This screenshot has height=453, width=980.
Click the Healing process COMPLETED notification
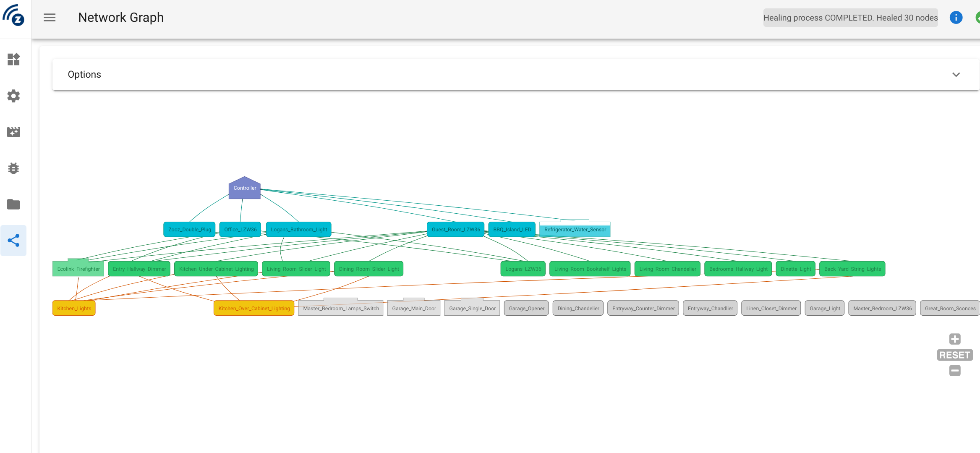(x=850, y=18)
